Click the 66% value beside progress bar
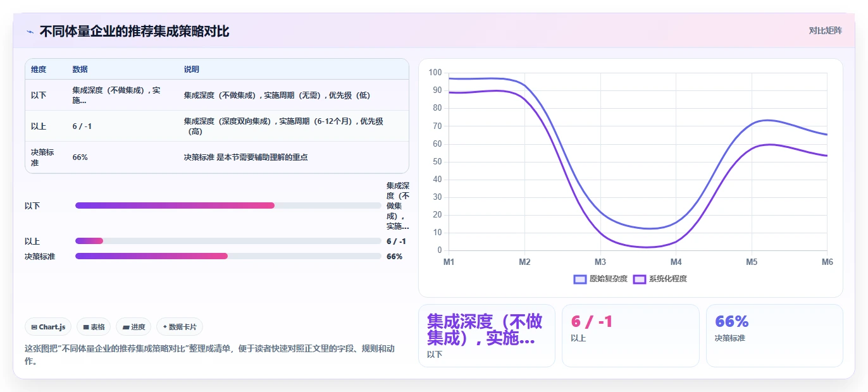The width and height of the screenshot is (868, 392). (x=394, y=256)
